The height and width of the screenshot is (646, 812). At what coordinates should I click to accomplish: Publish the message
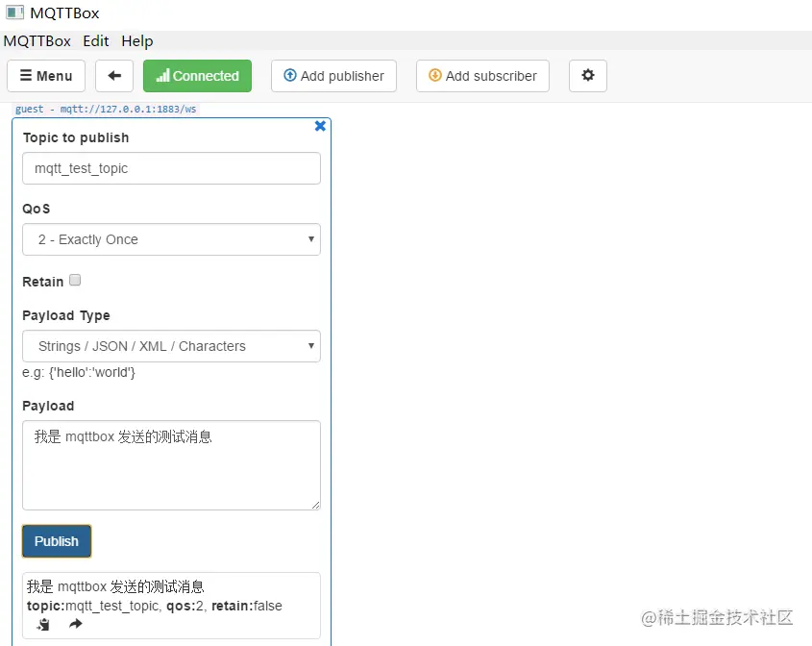click(x=57, y=541)
